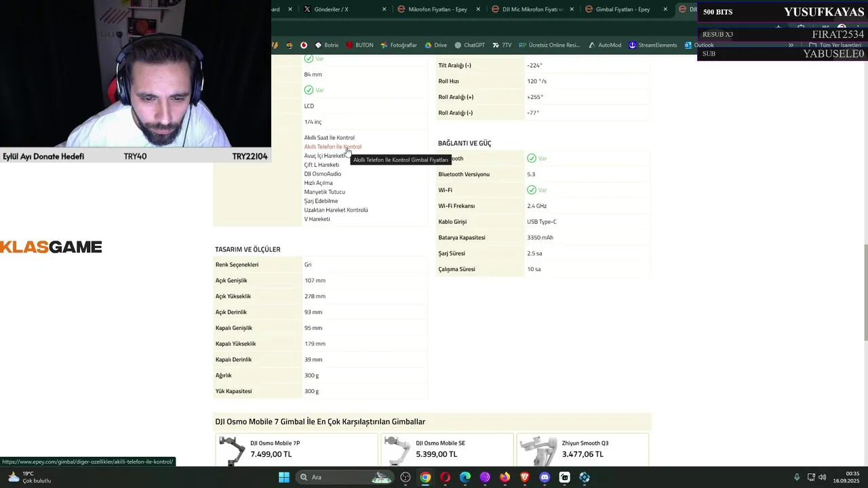
Task: Click the Bluetooth Versiyonu value 5.3
Action: click(531, 174)
